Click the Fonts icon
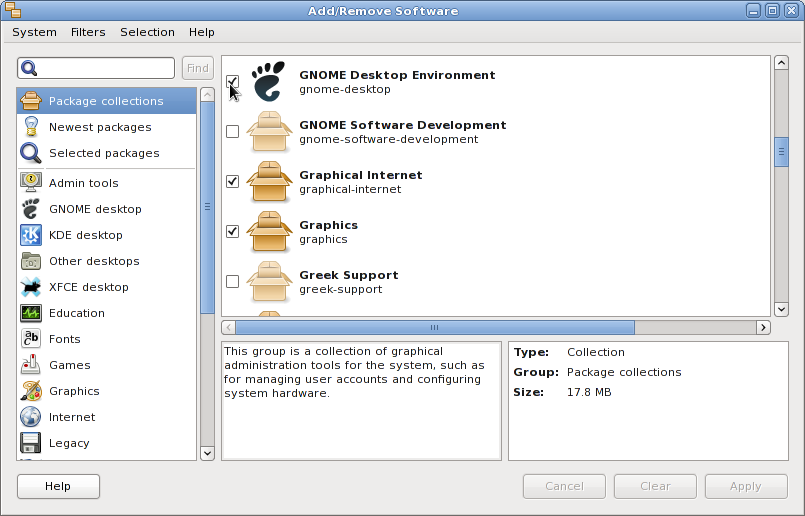Image resolution: width=805 pixels, height=516 pixels. (31, 339)
